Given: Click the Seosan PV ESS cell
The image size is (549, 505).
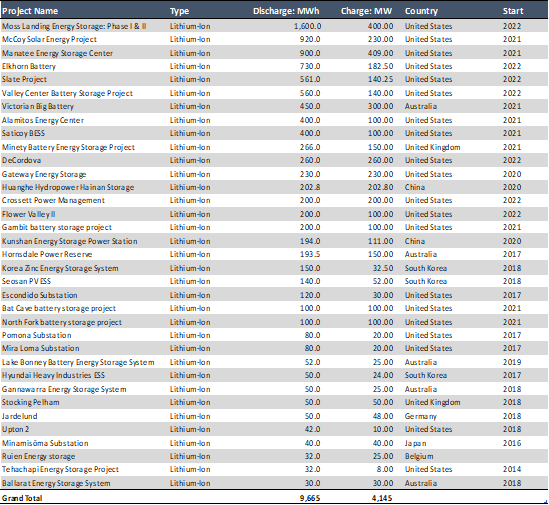Looking at the screenshot, I should point(26,281).
